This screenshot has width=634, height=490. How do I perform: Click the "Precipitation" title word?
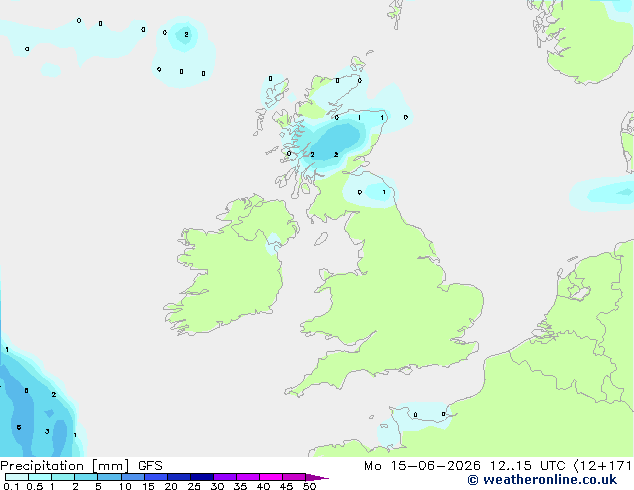(x=42, y=466)
